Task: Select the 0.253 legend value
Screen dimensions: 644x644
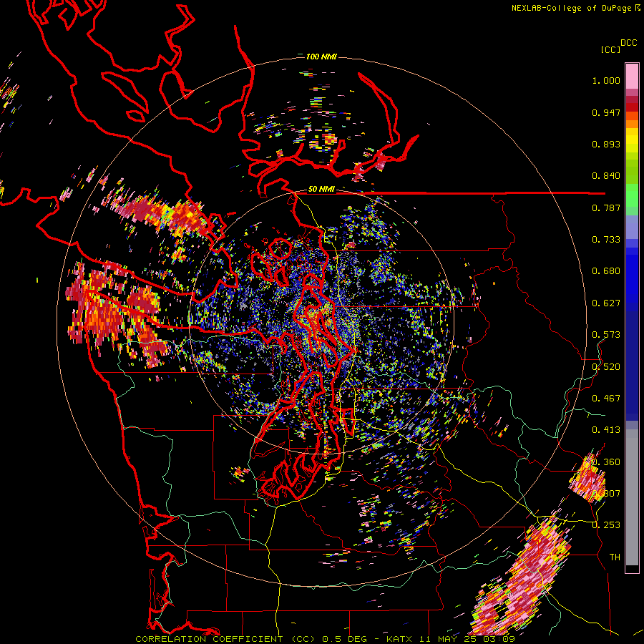Action: [x=606, y=525]
